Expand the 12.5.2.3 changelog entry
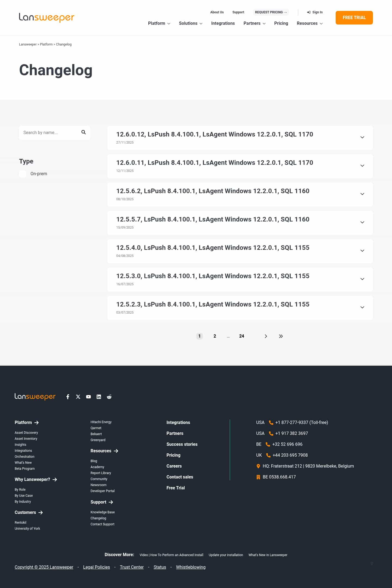392x588 pixels. 240,308
